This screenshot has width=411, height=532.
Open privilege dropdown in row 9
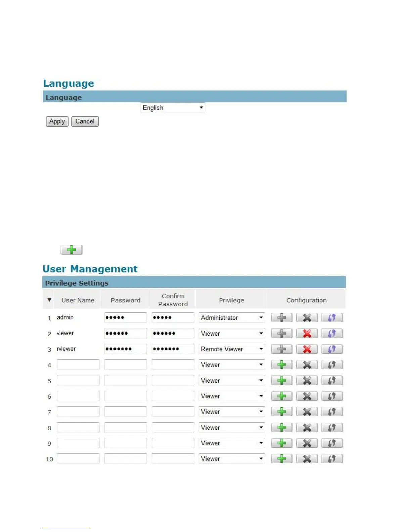coord(232,443)
